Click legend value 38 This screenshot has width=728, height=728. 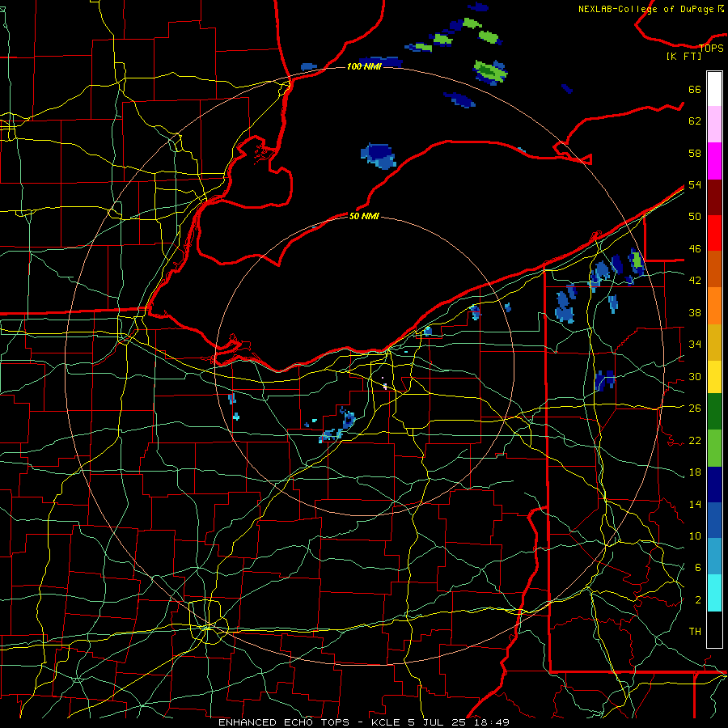695,312
